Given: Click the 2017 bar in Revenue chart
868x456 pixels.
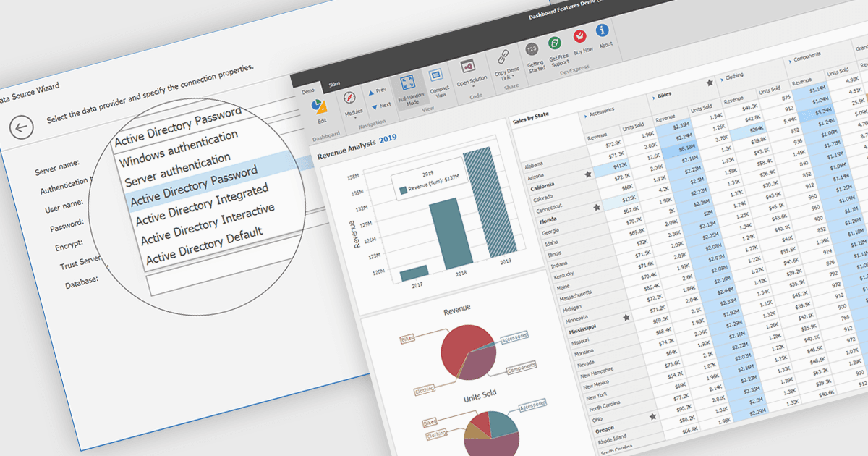Looking at the screenshot, I should pos(414,272).
